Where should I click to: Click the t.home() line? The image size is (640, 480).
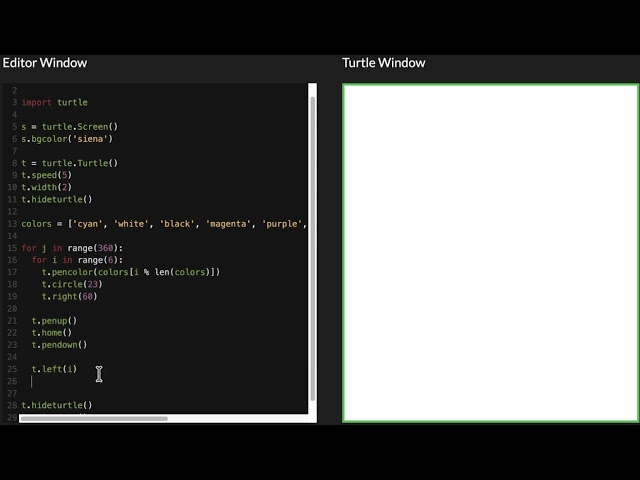pos(52,333)
